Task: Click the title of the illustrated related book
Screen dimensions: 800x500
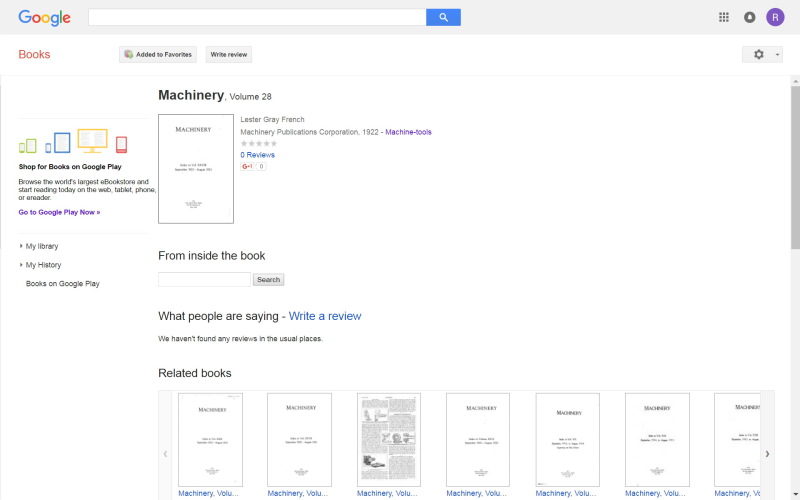Action: pos(387,493)
